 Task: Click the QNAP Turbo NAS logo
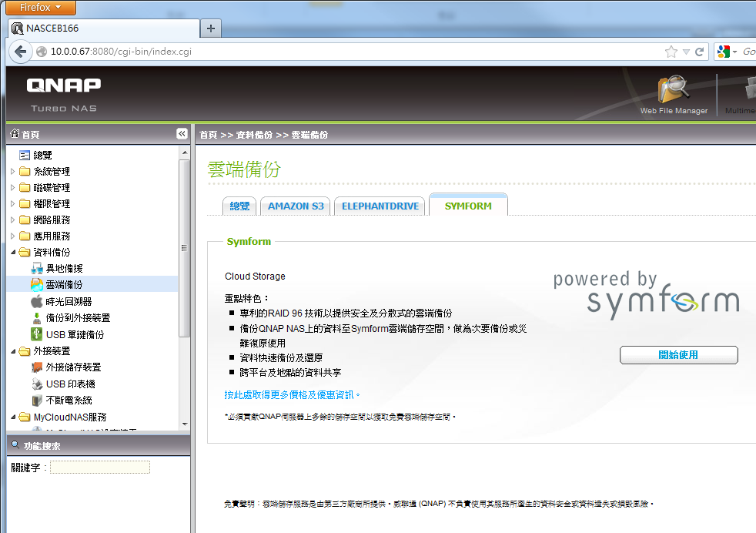click(x=64, y=95)
